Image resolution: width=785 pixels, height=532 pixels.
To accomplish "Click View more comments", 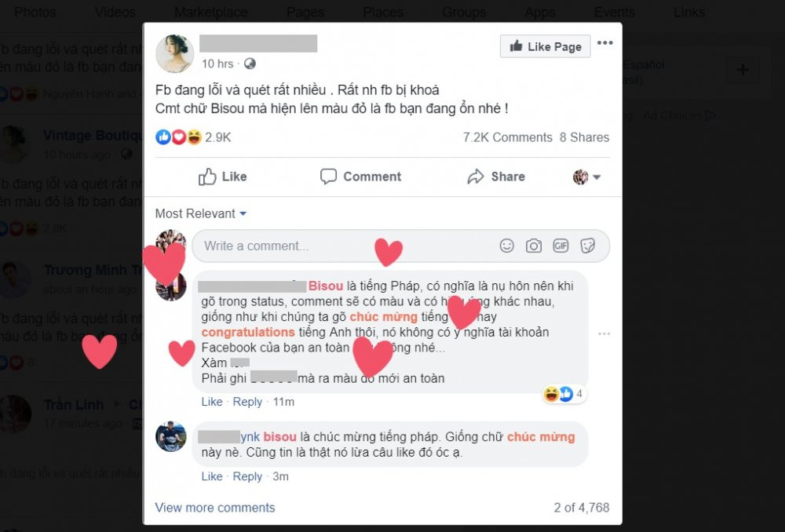I will click(x=215, y=508).
